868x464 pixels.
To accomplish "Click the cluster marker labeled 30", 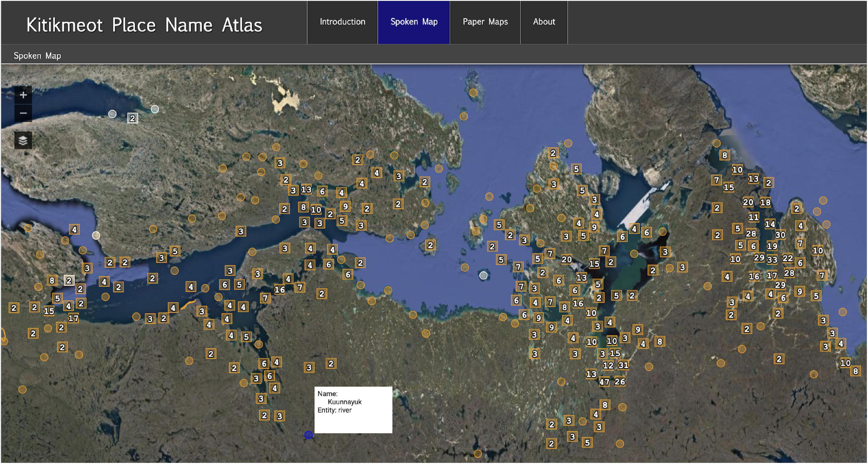I will (780, 235).
